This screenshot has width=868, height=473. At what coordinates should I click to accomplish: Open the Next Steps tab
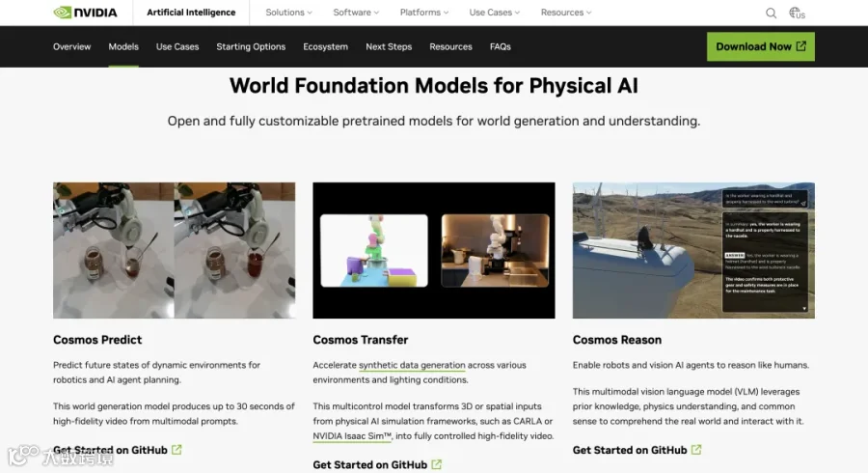pyautogui.click(x=389, y=46)
